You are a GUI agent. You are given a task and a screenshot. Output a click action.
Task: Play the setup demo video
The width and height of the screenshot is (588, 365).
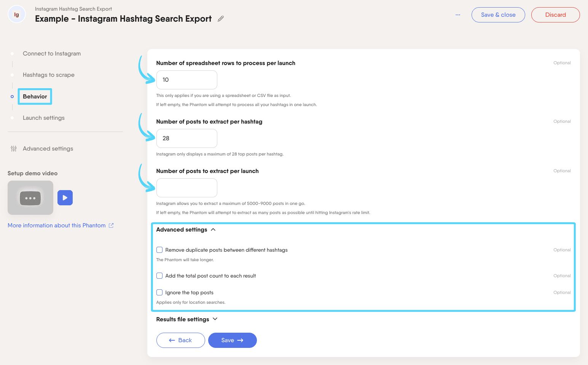pyautogui.click(x=65, y=198)
